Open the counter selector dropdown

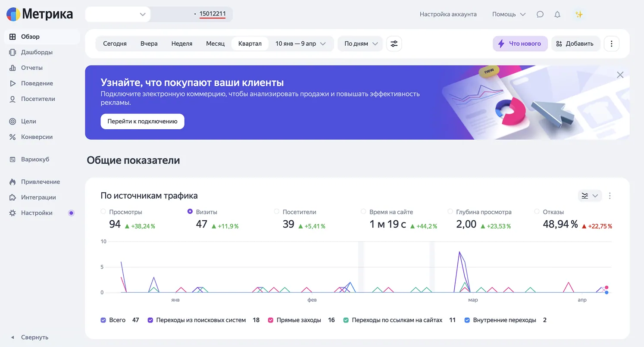[118, 14]
